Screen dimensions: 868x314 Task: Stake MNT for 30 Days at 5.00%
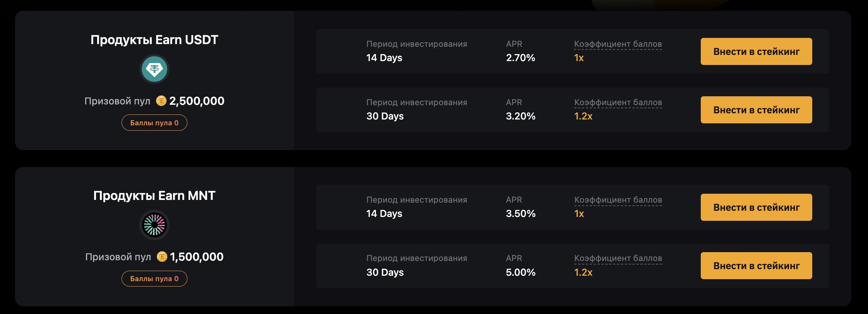(756, 266)
